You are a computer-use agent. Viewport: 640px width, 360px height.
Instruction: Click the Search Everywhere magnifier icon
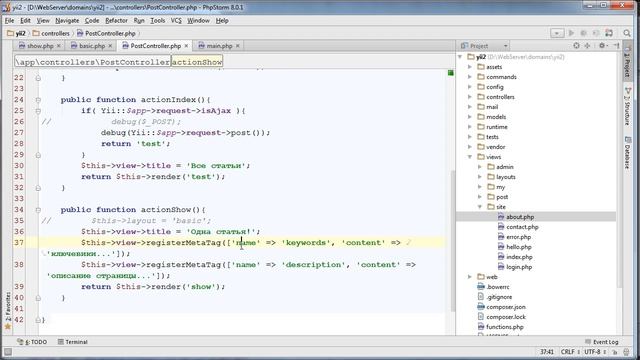click(627, 33)
